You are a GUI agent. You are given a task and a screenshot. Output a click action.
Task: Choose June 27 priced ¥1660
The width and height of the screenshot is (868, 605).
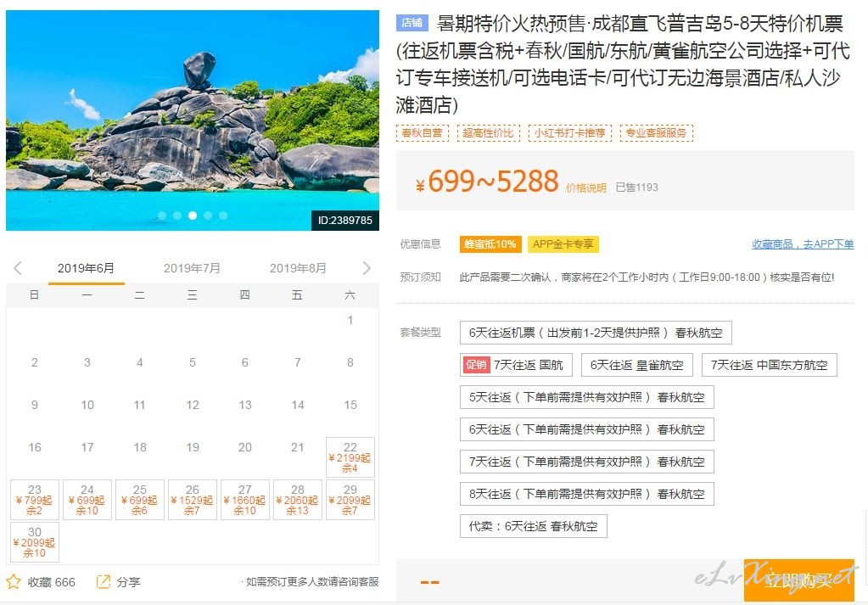point(244,500)
